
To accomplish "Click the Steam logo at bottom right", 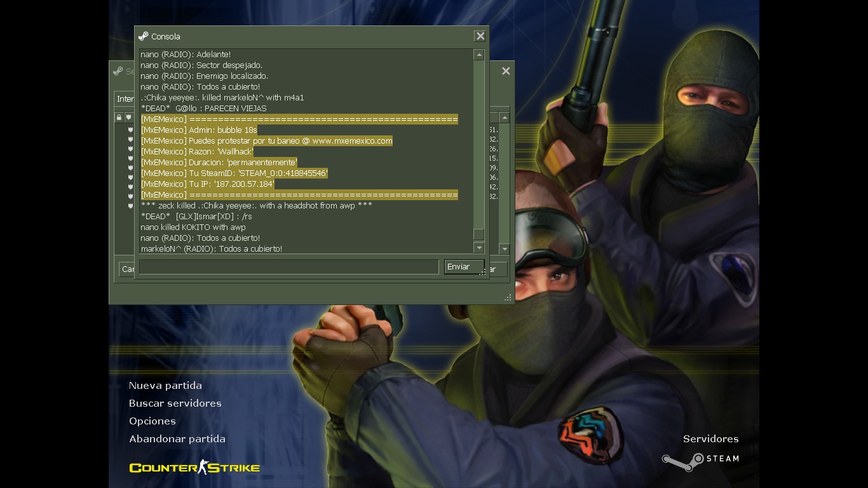I will (700, 461).
